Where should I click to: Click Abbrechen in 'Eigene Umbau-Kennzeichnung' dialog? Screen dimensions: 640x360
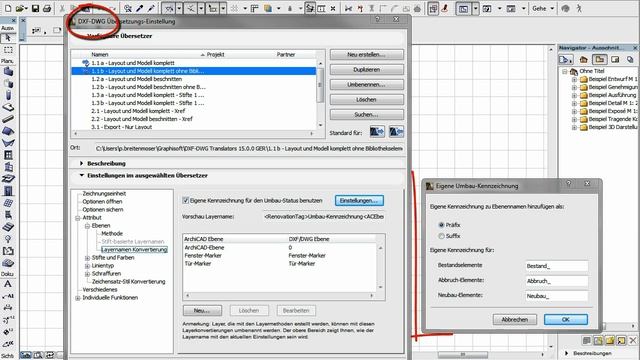tap(515, 319)
